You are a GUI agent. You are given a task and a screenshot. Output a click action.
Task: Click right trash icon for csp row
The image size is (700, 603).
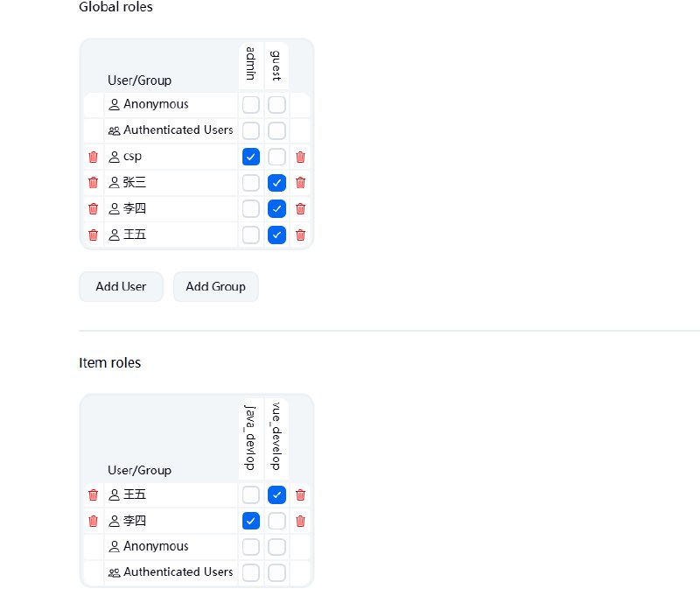click(x=301, y=158)
